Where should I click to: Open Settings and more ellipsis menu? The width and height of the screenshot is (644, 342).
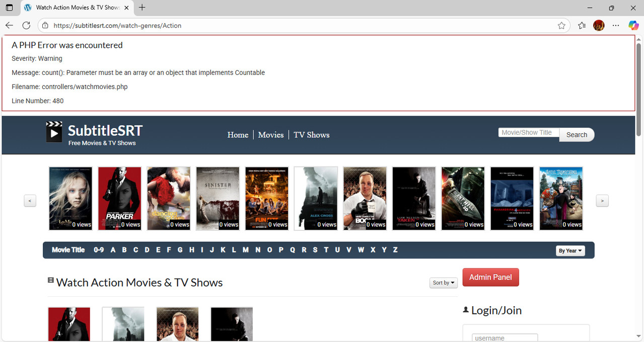(x=616, y=26)
